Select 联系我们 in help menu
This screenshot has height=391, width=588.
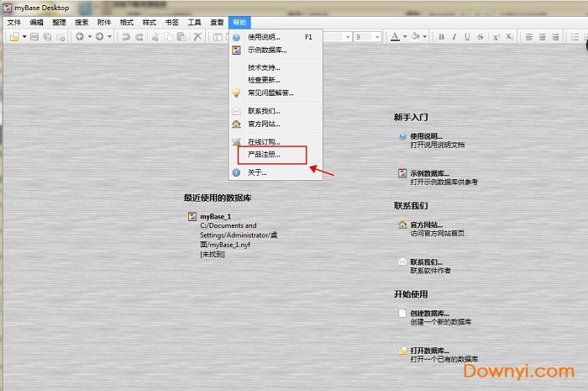(x=276, y=111)
